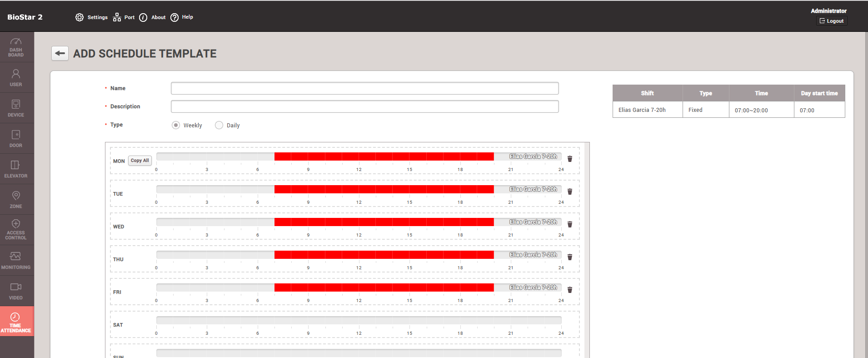868x358 pixels.
Task: Open the Door management icon
Action: click(x=16, y=138)
